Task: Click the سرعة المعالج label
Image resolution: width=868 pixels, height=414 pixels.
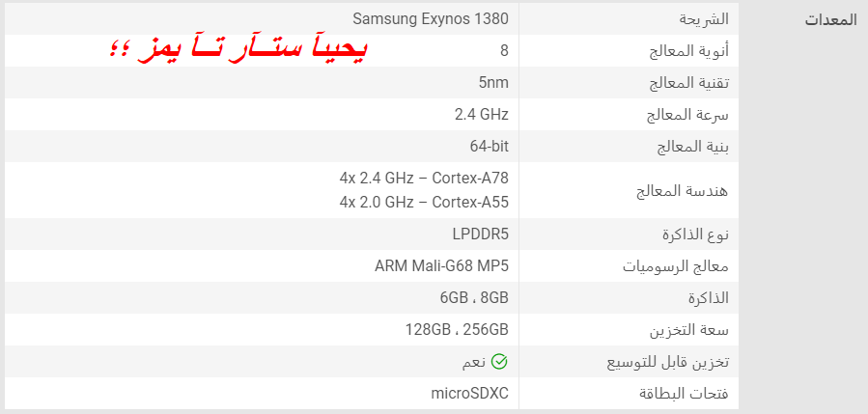Action: click(687, 115)
